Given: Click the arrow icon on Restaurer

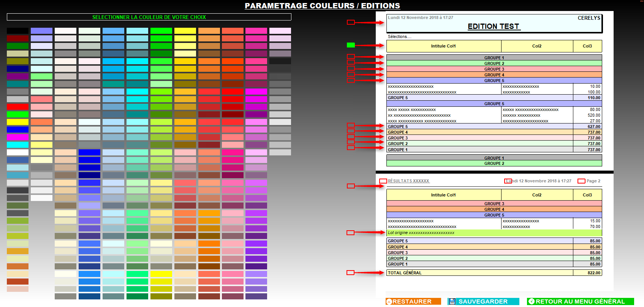Looking at the screenshot, I should coord(389,302).
